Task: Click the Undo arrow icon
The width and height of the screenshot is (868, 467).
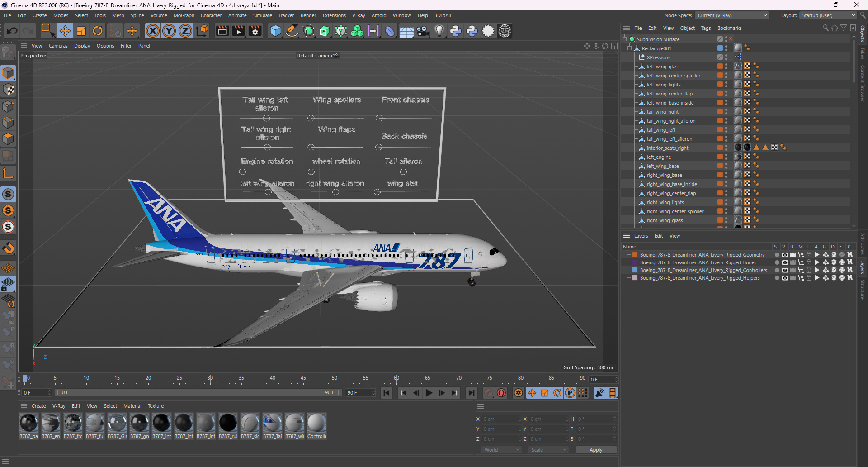Action: (12, 31)
